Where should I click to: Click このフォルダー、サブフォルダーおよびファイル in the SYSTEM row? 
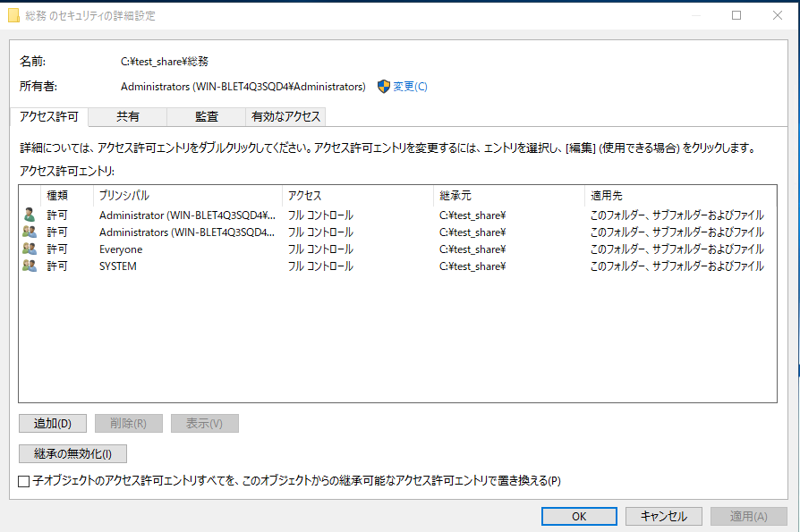677,266
